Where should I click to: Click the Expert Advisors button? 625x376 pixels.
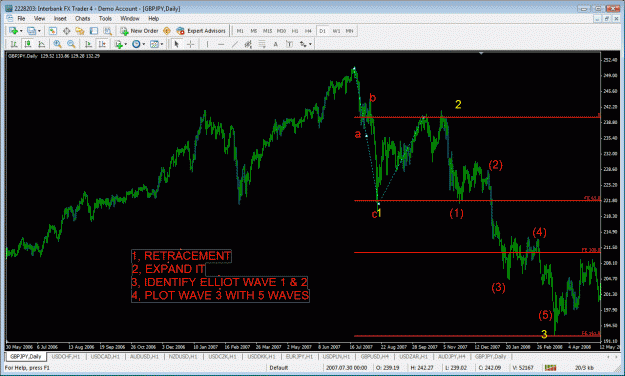tap(202, 31)
